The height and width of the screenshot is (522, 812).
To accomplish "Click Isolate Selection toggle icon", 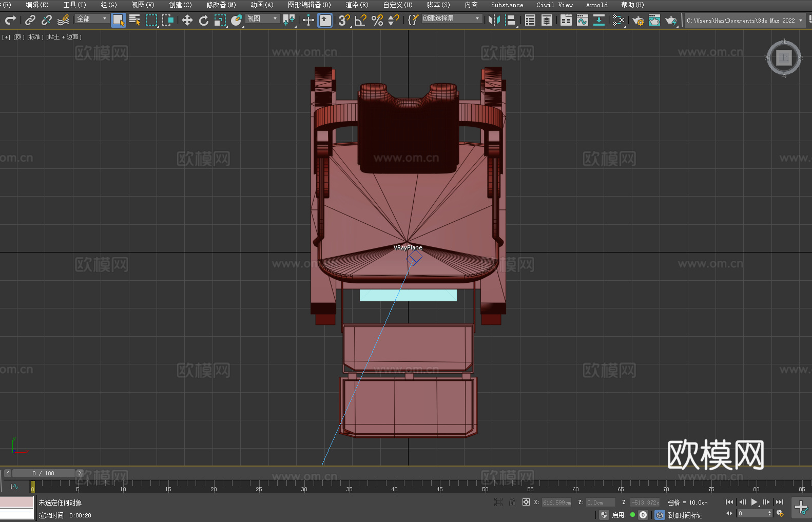I will pyautogui.click(x=498, y=502).
